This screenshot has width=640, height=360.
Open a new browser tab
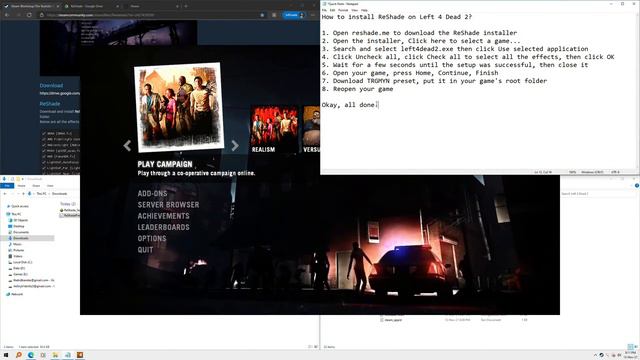[186, 6]
